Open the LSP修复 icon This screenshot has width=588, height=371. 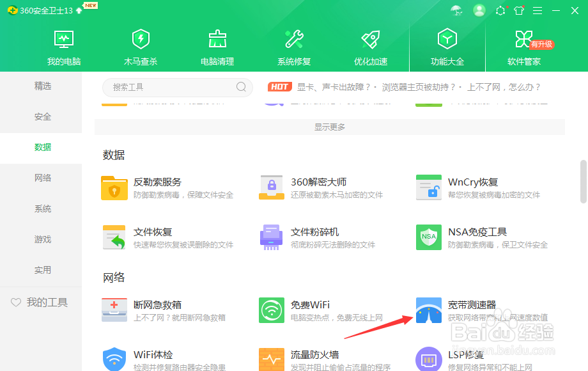pyautogui.click(x=429, y=359)
